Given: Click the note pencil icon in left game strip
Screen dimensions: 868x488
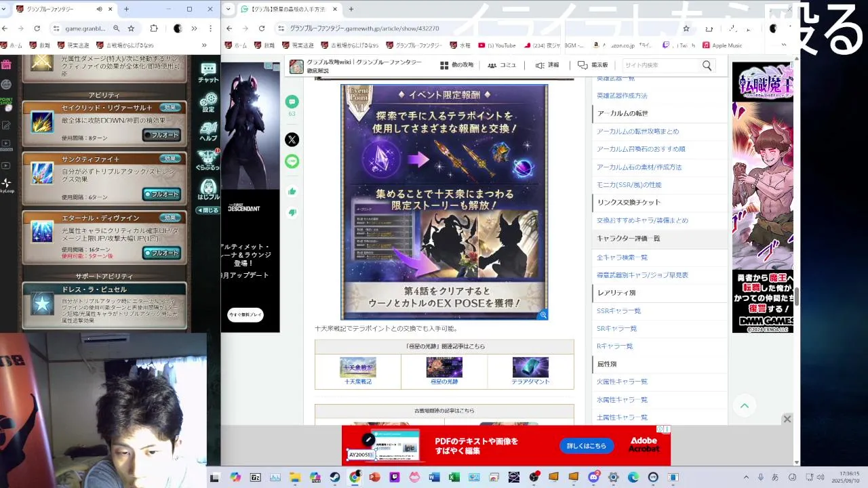Looking at the screenshot, I should (x=6, y=125).
